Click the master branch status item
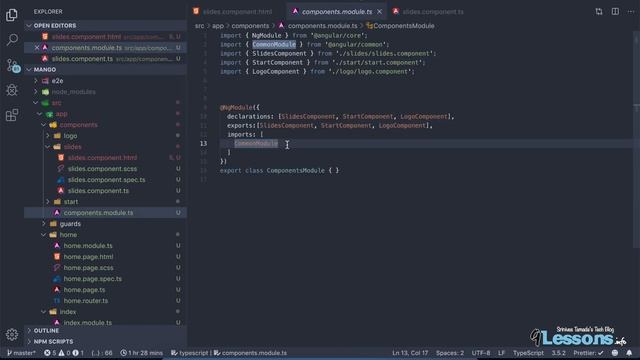This screenshot has height=360, width=640. click(21, 353)
